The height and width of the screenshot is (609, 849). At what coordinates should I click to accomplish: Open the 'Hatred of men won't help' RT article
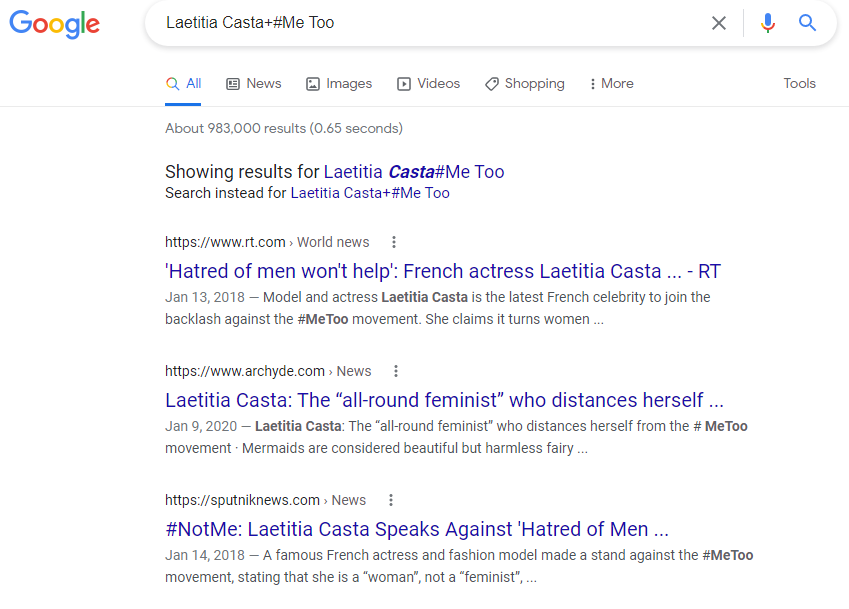pos(443,271)
